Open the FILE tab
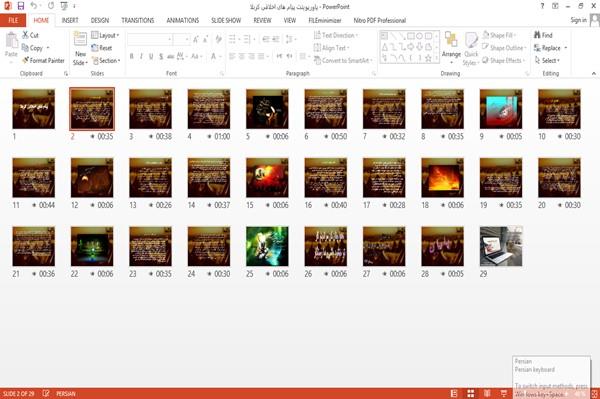Image resolution: width=600 pixels, height=399 pixels. pos(13,20)
